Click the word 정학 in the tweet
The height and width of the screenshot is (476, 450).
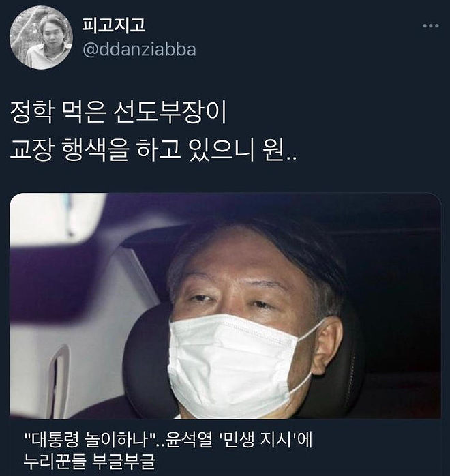[32, 113]
